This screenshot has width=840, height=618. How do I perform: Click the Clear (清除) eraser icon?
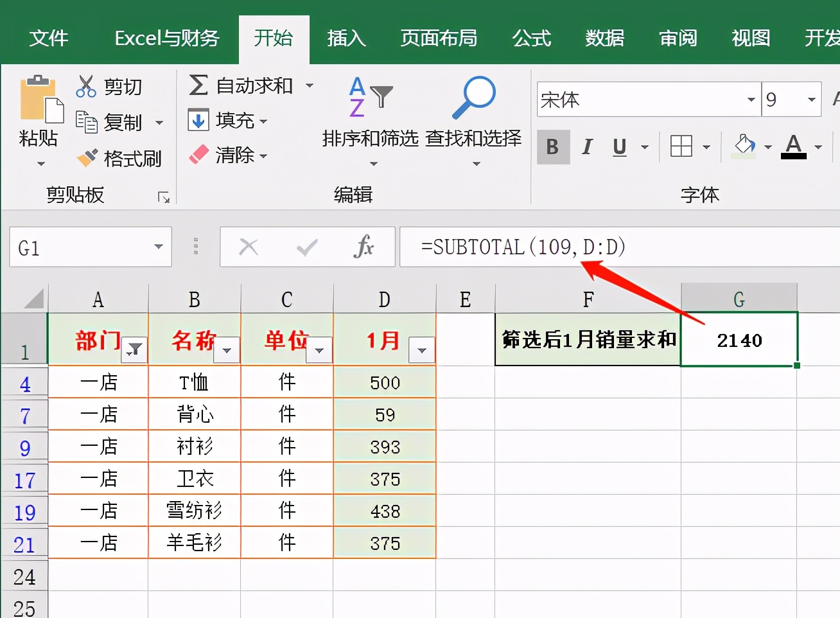pos(199,155)
